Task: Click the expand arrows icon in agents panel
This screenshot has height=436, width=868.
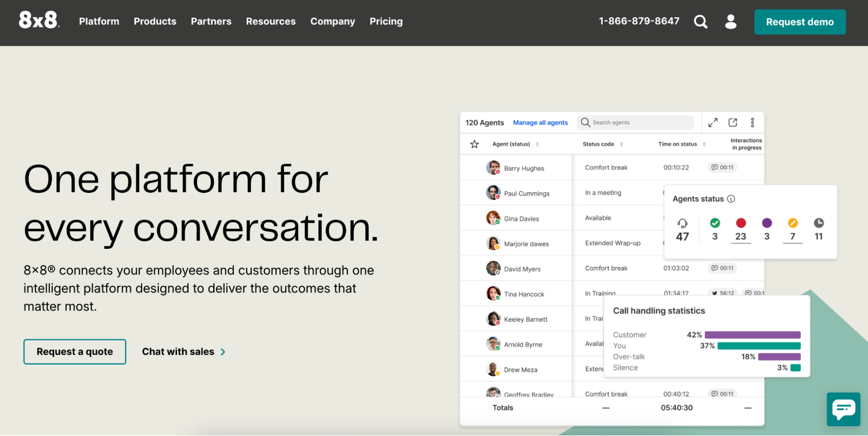Action: click(713, 122)
